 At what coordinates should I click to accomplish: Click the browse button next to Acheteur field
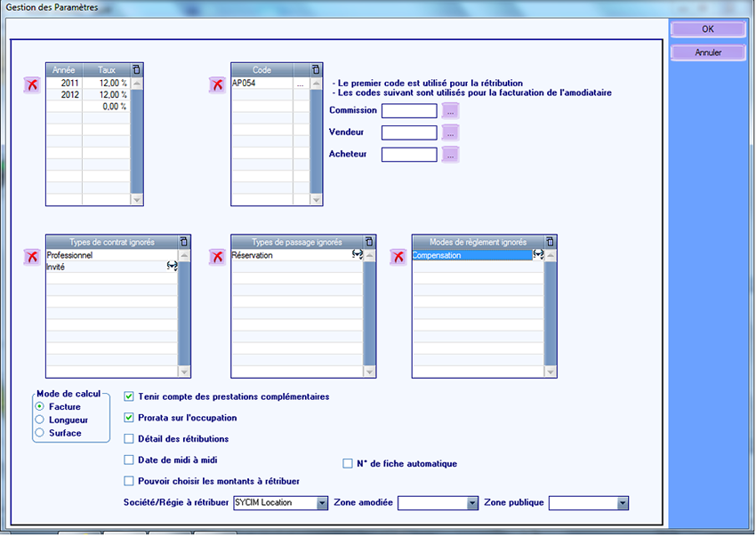coord(451,155)
